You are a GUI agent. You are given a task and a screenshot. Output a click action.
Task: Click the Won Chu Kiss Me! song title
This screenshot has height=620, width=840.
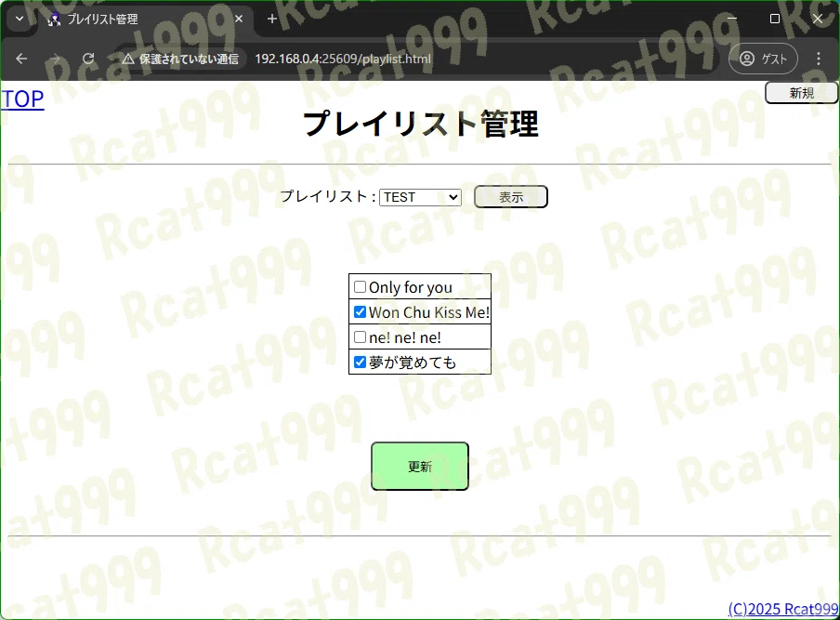coord(429,312)
